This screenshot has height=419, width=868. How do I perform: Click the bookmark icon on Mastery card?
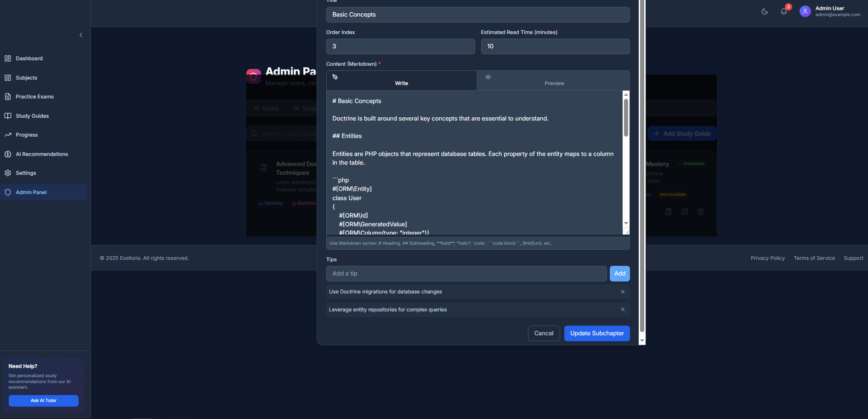pos(669,212)
